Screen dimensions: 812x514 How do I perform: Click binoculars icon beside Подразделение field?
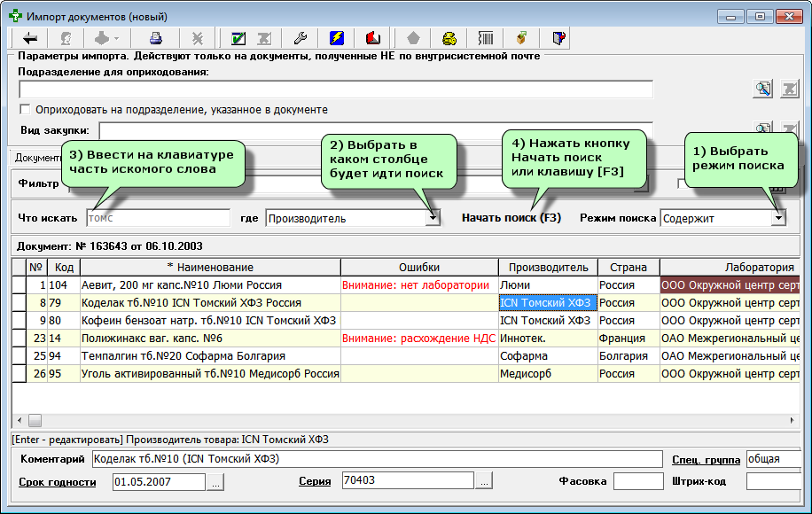click(762, 89)
